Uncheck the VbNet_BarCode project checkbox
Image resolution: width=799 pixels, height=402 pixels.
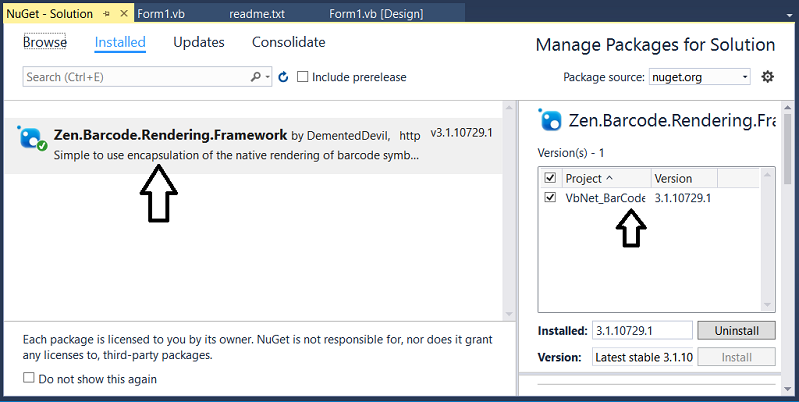550,197
